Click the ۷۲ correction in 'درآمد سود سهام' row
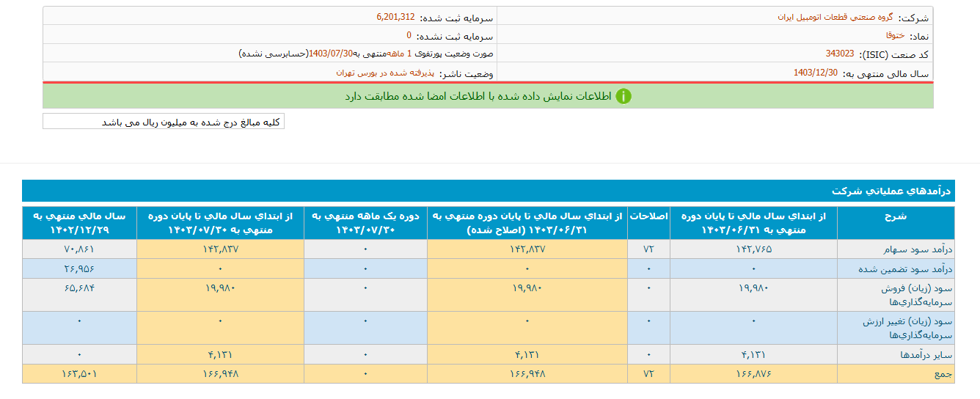Image resolution: width=980 pixels, height=399 pixels. 648,249
